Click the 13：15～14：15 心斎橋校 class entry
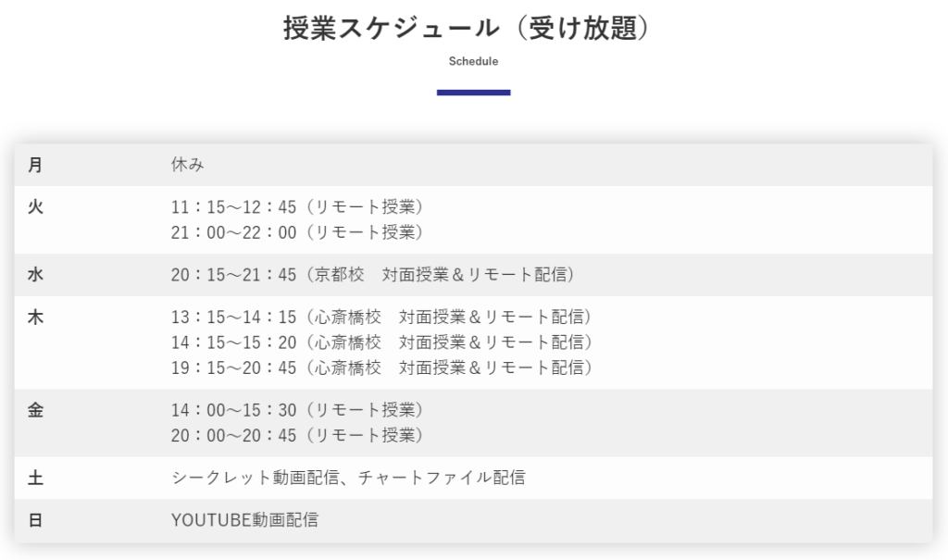The height and width of the screenshot is (560, 948). pos(381,317)
